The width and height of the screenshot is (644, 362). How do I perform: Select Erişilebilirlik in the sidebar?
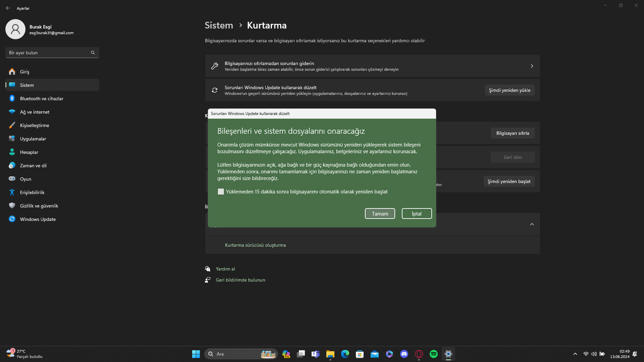pos(32,192)
